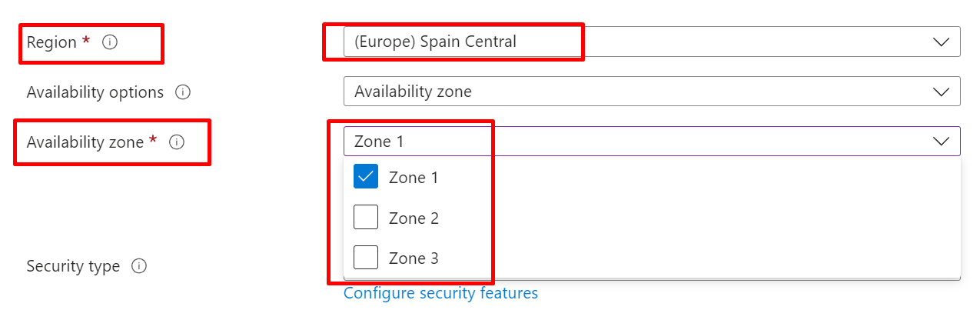Select the Zone 1 list entry label

(x=414, y=178)
